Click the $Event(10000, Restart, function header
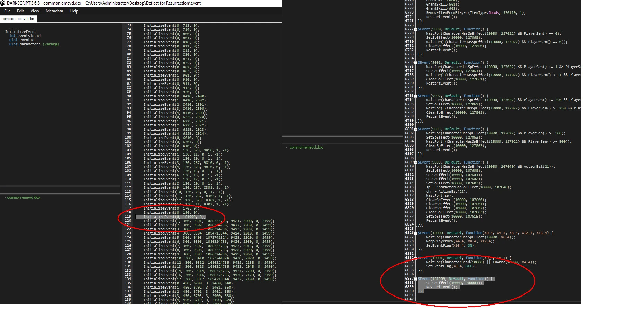 pyautogui.click(x=485, y=233)
